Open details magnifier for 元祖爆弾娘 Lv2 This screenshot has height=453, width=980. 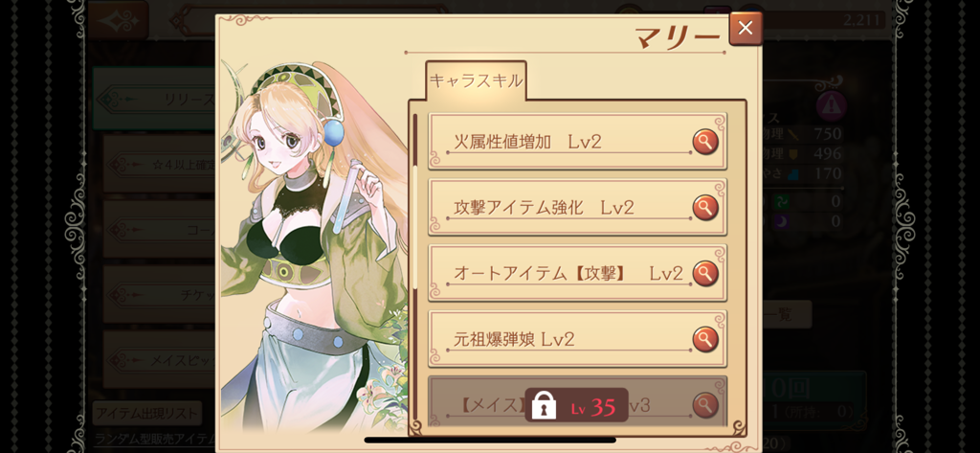tap(705, 339)
